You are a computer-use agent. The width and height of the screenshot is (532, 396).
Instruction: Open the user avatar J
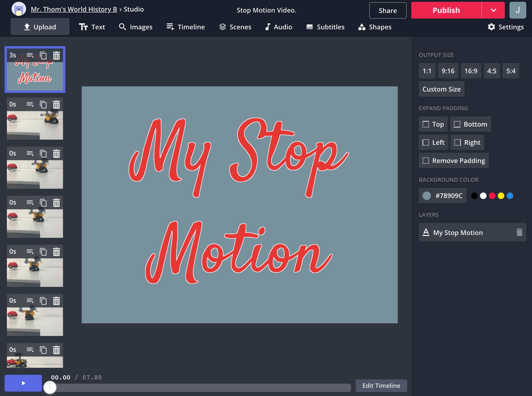pos(517,10)
